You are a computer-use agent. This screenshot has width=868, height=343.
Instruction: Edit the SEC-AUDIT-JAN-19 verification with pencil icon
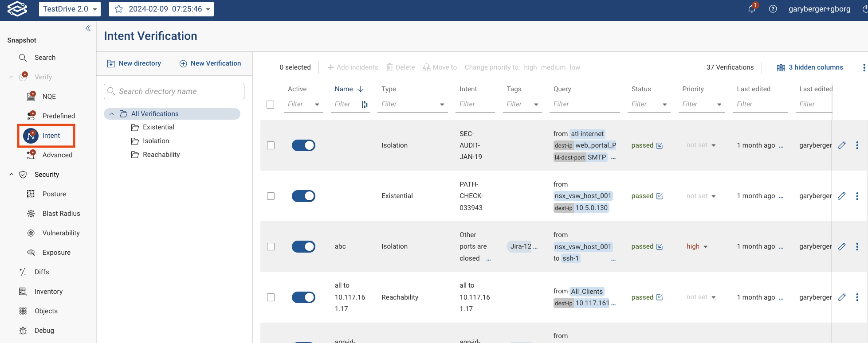[841, 145]
